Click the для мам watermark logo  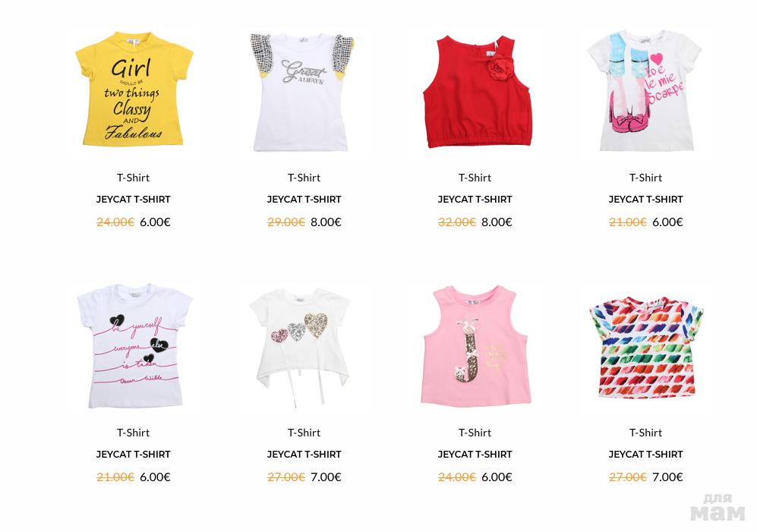[x=718, y=507]
